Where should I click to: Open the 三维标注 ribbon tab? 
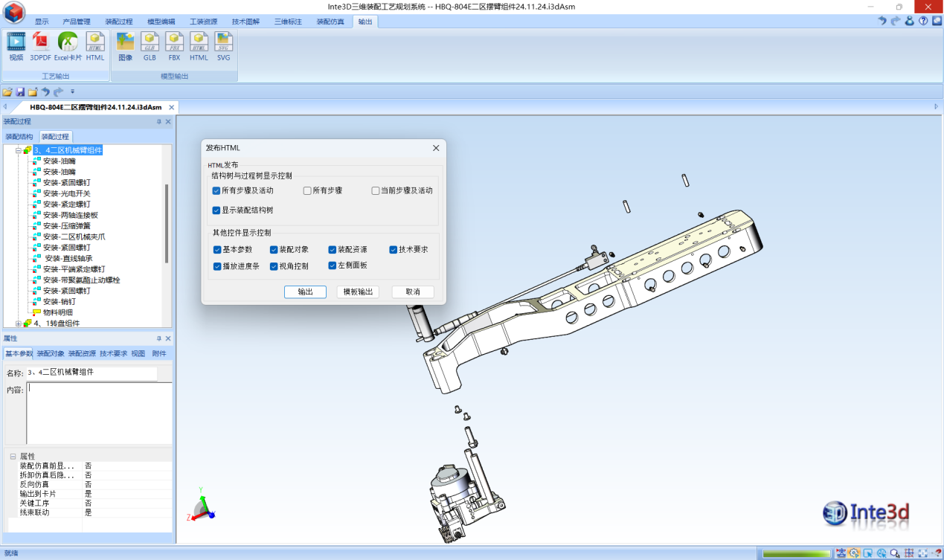(288, 22)
